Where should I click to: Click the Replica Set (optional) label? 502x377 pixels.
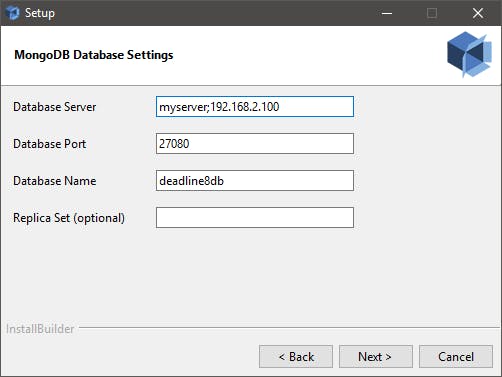[69, 218]
